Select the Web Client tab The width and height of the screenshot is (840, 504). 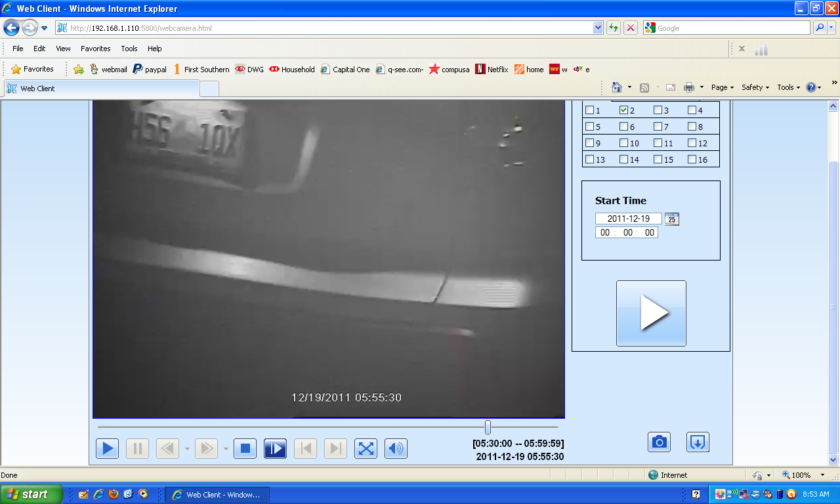point(102,89)
